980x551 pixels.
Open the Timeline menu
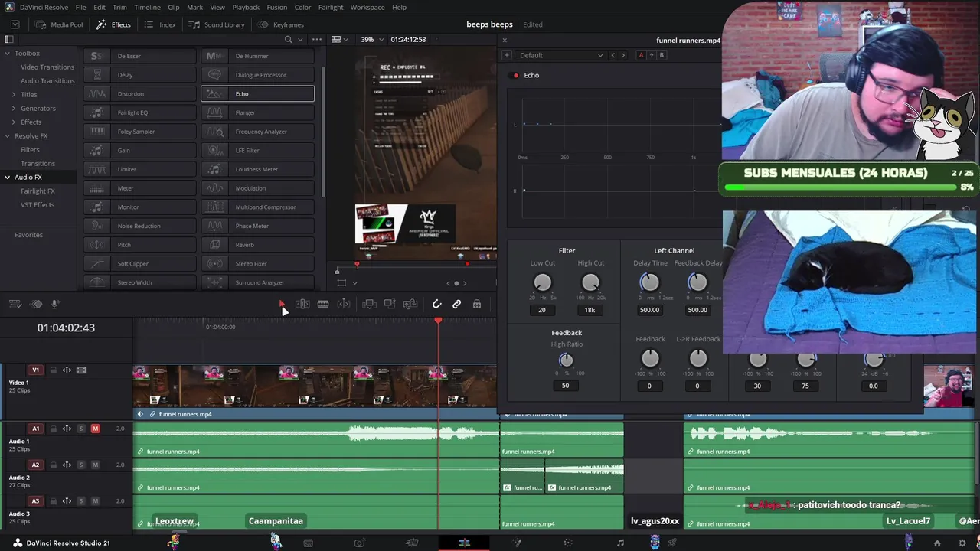coord(147,8)
